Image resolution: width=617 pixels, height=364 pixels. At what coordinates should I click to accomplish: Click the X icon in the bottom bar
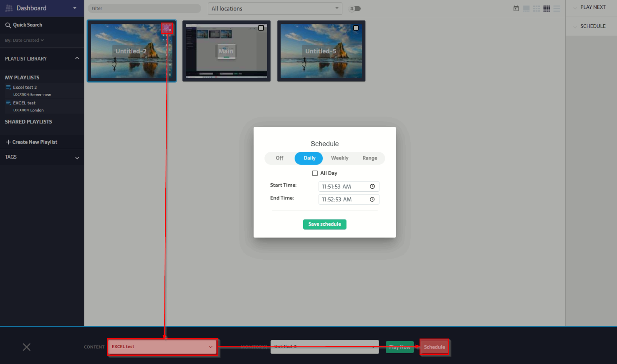pyautogui.click(x=27, y=347)
